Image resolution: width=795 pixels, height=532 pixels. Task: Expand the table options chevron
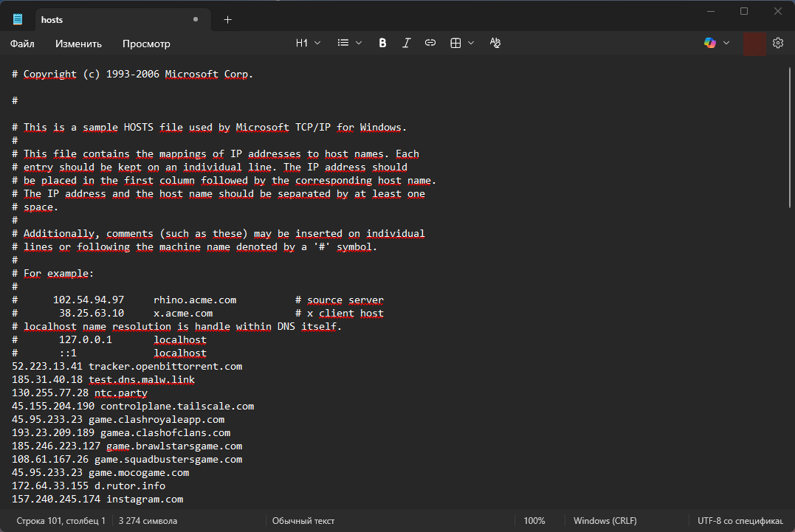tap(471, 44)
